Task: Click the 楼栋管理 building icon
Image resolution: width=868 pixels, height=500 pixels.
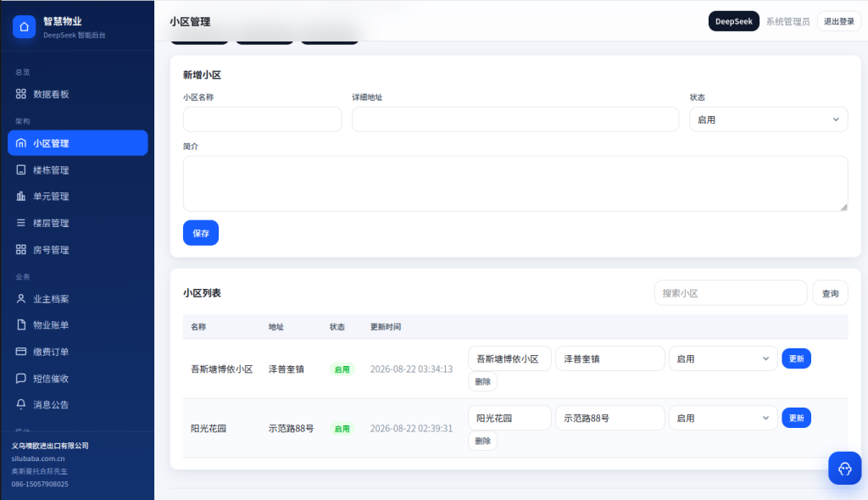Action: pyautogui.click(x=21, y=170)
